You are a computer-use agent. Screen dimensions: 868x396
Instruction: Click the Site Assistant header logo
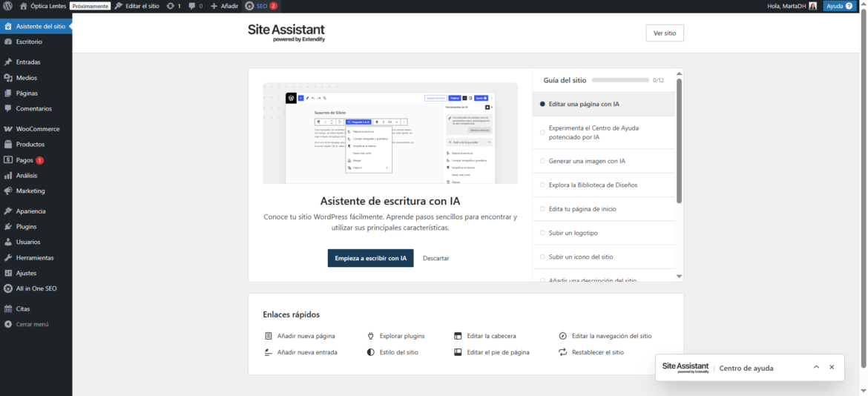click(x=286, y=33)
